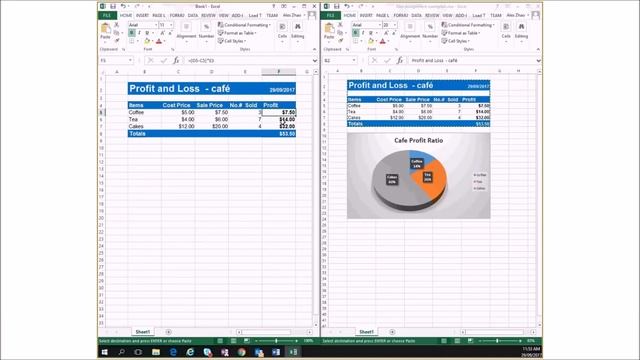Open font size dropdown in right window
Image resolution: width=640 pixels, height=360 pixels.
pyautogui.click(x=394, y=25)
